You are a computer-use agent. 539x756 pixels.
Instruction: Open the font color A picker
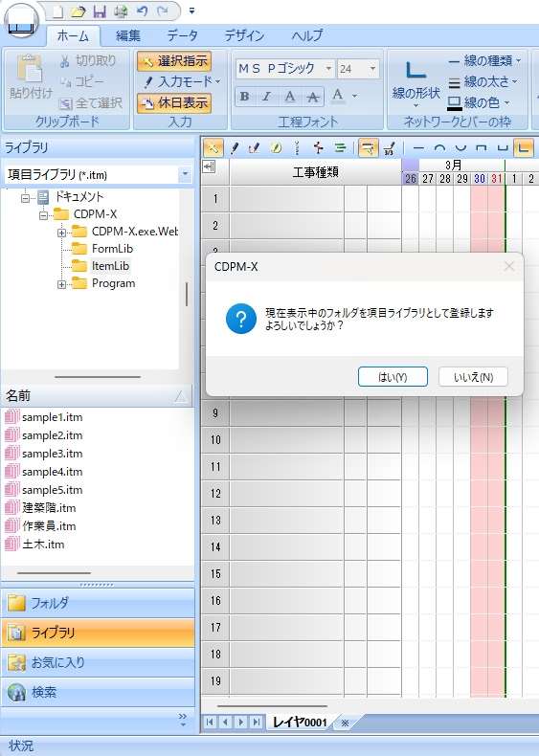click(x=344, y=96)
